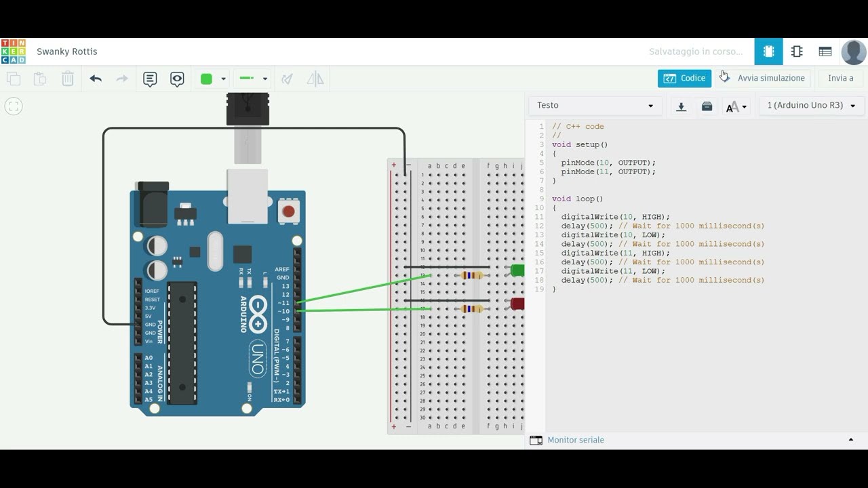Open the Monitor seriale panel

click(567, 440)
